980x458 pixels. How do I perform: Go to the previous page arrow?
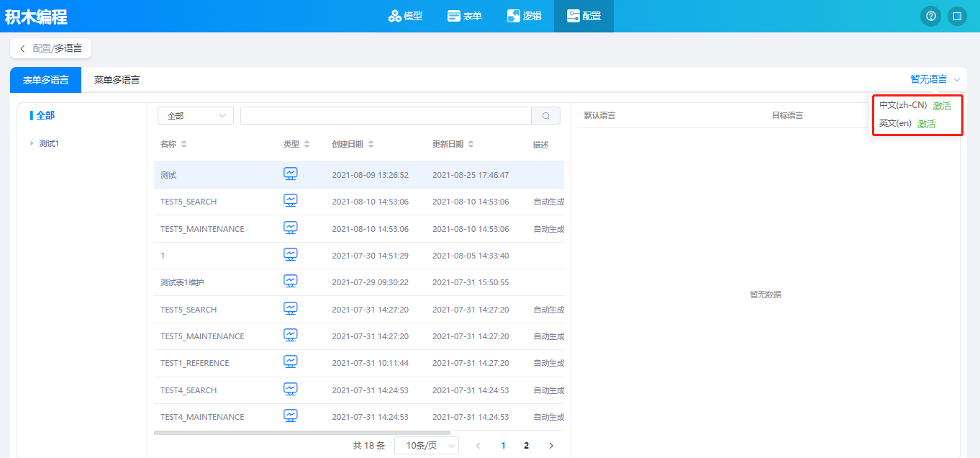(x=478, y=446)
